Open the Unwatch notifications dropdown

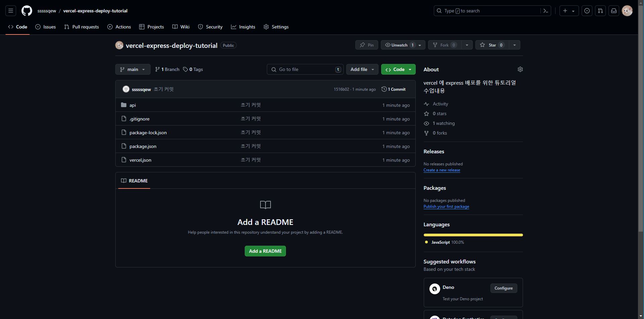click(403, 45)
